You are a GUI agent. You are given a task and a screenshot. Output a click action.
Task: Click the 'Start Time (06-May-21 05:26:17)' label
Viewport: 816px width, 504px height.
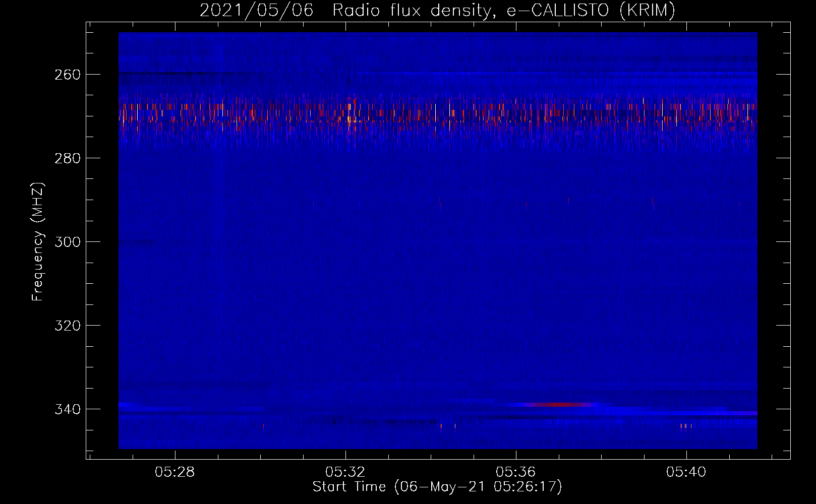coord(437,487)
